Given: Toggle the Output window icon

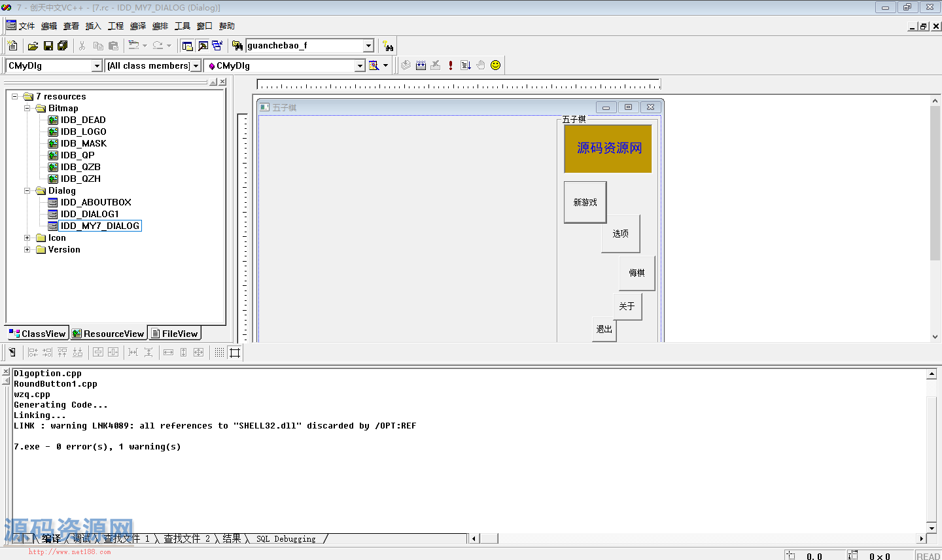Looking at the screenshot, I should click(203, 46).
